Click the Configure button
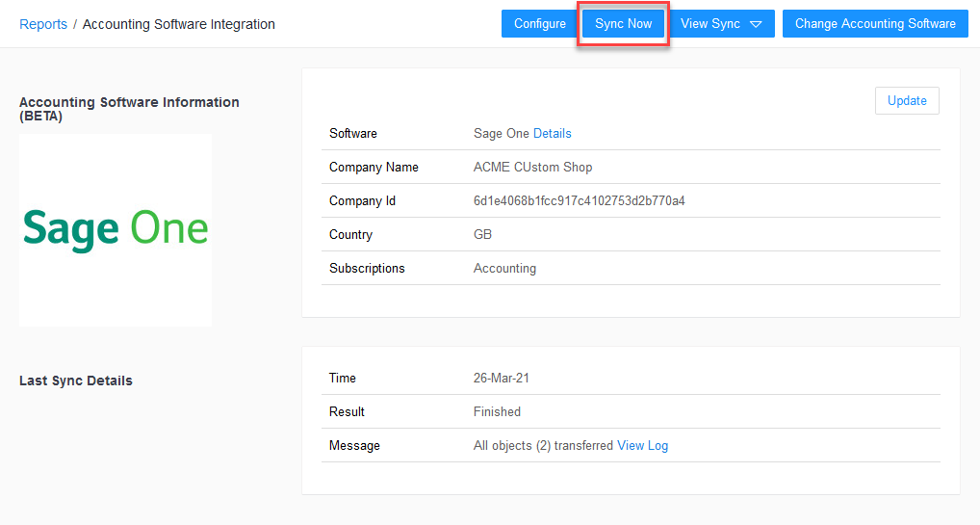Viewport: 980px width, 525px height. pyautogui.click(x=540, y=24)
